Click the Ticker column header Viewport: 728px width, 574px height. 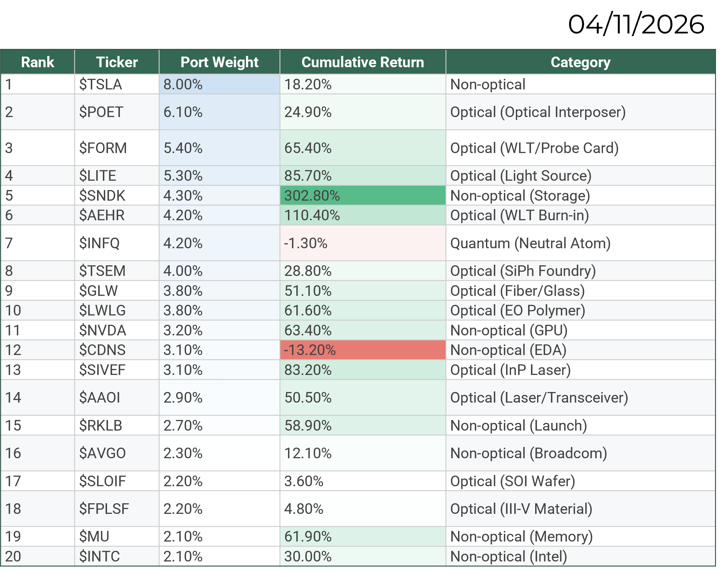pos(117,62)
